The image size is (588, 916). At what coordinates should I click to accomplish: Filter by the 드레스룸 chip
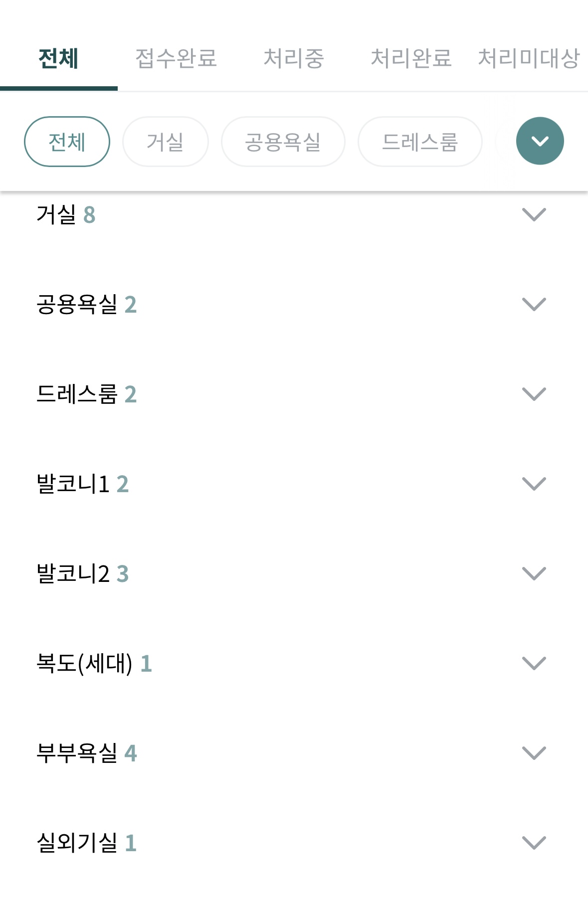(x=420, y=142)
